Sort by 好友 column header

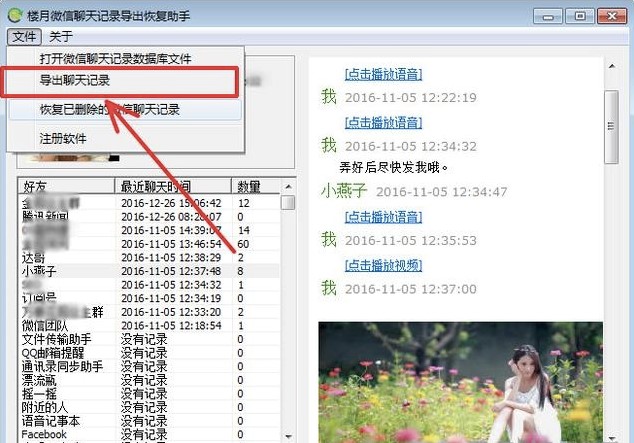tap(67, 186)
